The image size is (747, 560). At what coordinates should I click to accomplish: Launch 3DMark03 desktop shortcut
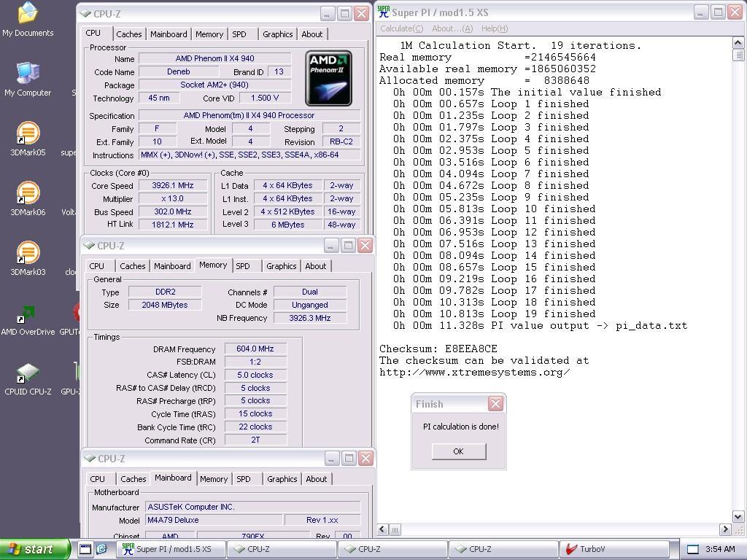[x=28, y=259]
